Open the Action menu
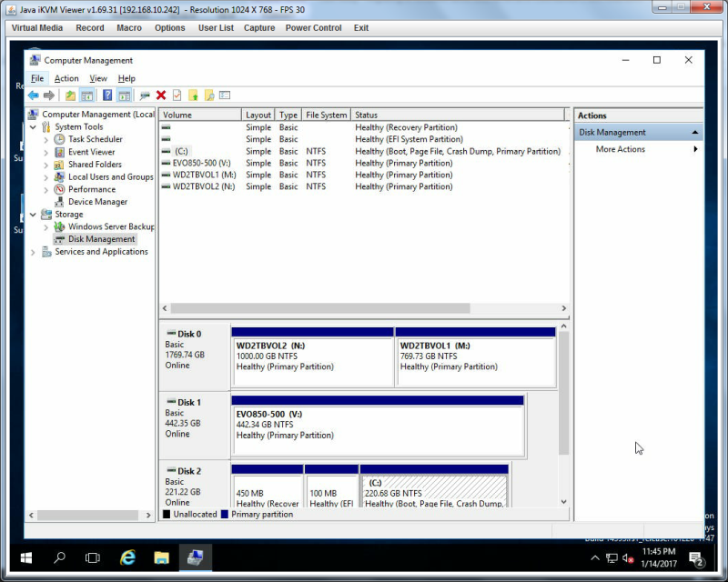This screenshot has width=728, height=582. click(66, 78)
